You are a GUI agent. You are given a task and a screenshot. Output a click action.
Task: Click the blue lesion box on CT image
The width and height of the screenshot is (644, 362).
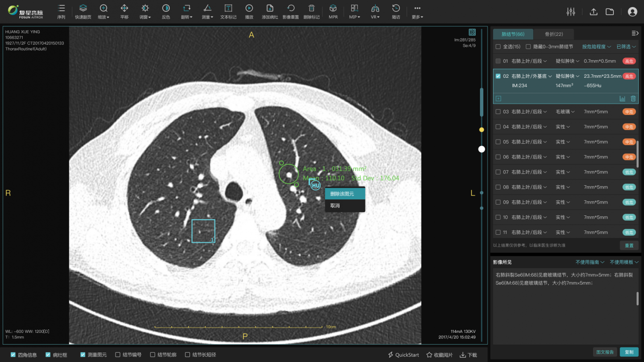pos(203,231)
